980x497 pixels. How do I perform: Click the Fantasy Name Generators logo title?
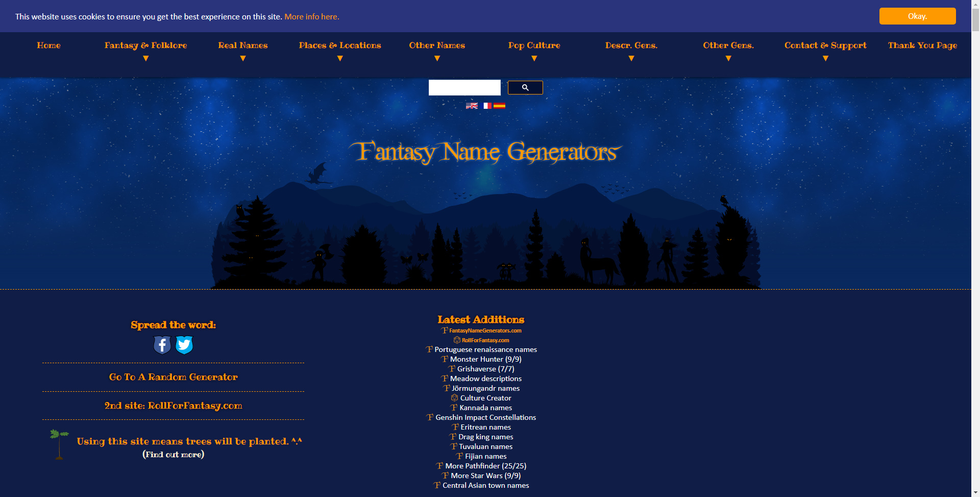tap(485, 152)
